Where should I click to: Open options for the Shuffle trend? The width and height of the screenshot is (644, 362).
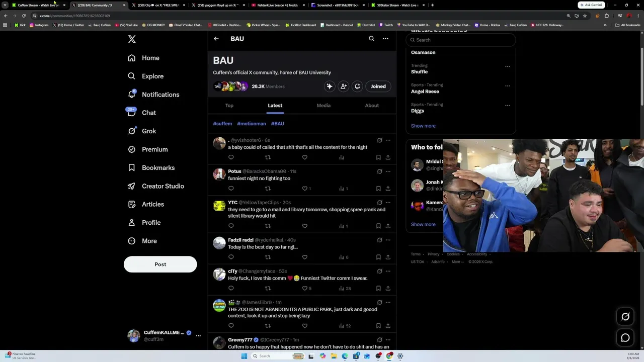pyautogui.click(x=507, y=66)
